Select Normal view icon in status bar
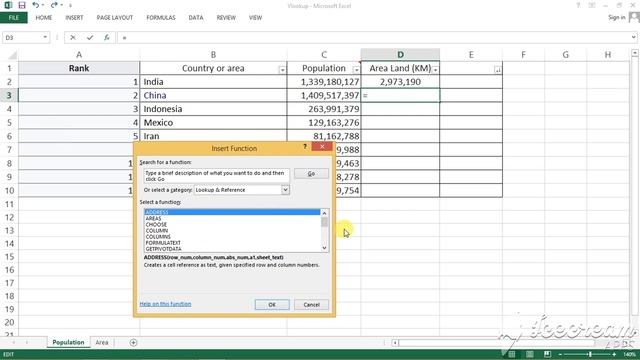 pos(511,354)
